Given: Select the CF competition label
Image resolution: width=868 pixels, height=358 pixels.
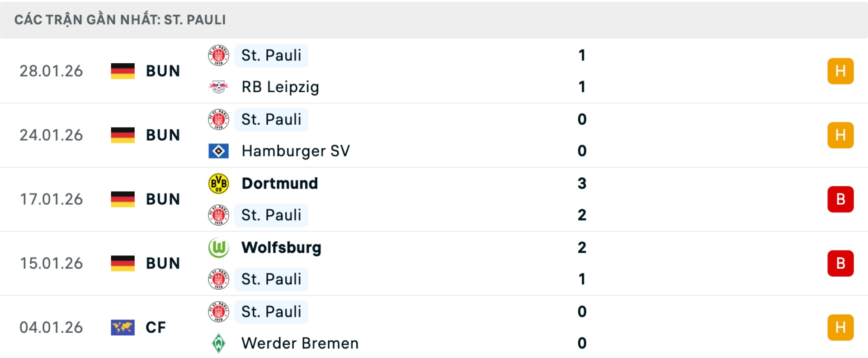Looking at the screenshot, I should (x=156, y=328).
